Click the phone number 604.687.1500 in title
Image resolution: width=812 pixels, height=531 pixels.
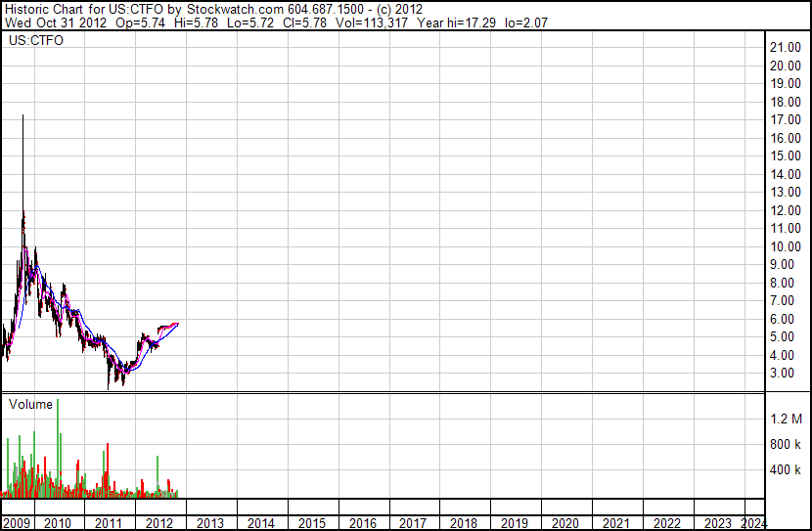point(326,10)
